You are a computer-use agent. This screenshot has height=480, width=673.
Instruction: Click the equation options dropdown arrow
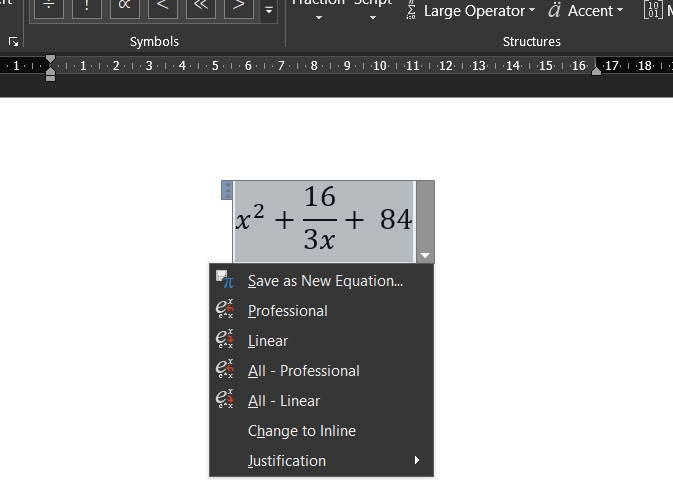tap(425, 256)
